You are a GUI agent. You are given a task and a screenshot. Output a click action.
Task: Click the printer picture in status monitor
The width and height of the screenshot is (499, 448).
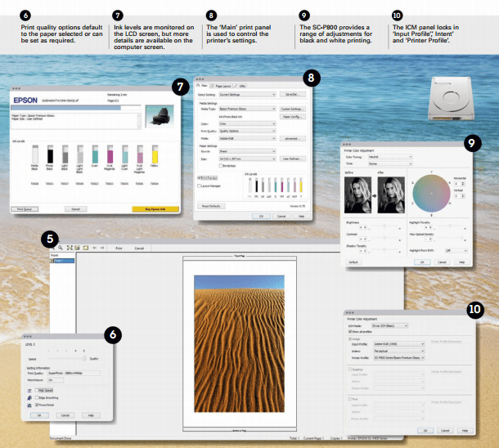click(x=160, y=116)
